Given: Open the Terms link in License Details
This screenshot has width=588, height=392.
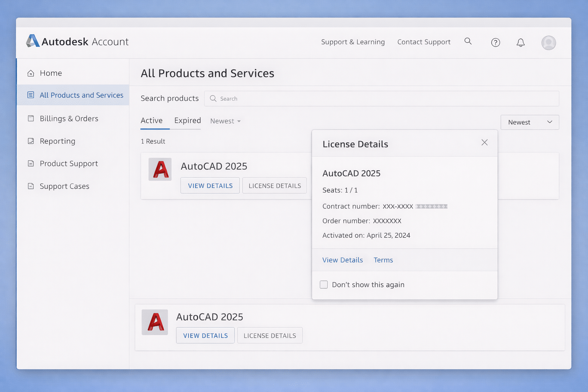Looking at the screenshot, I should (x=383, y=260).
